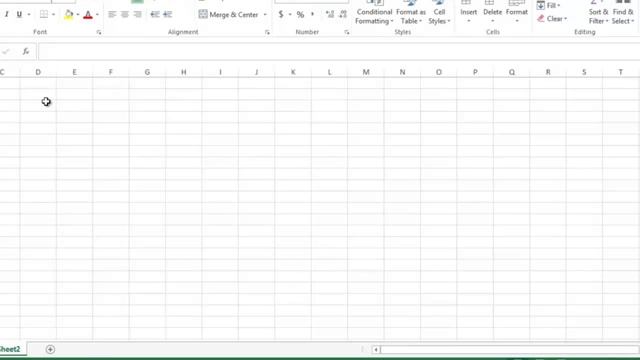Open fill color dropdown arrow

pos(78,15)
